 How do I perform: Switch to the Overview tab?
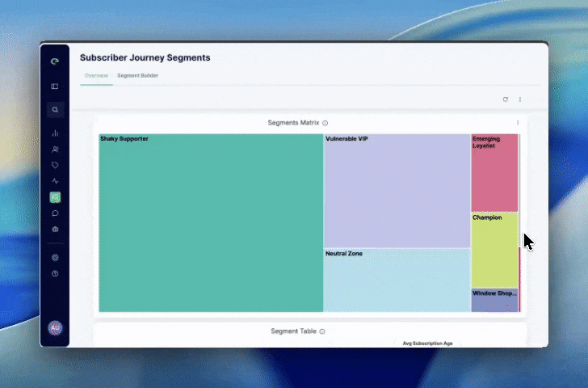96,75
